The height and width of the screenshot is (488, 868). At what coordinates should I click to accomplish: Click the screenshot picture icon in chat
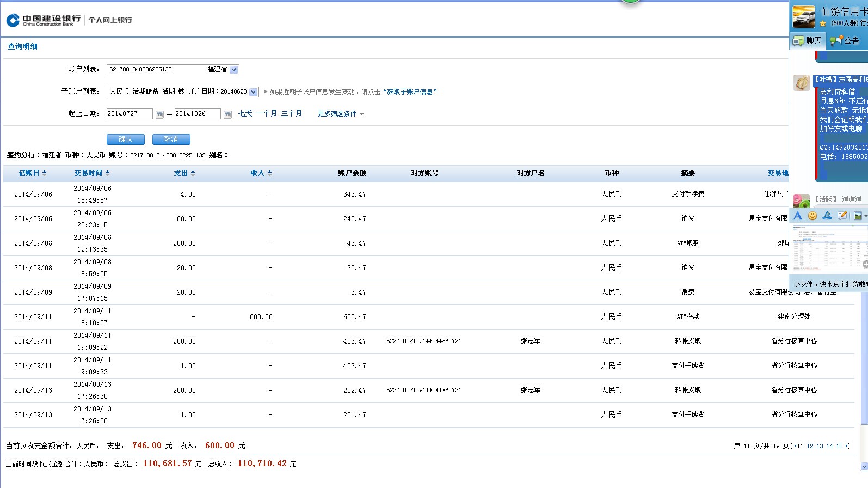[858, 216]
